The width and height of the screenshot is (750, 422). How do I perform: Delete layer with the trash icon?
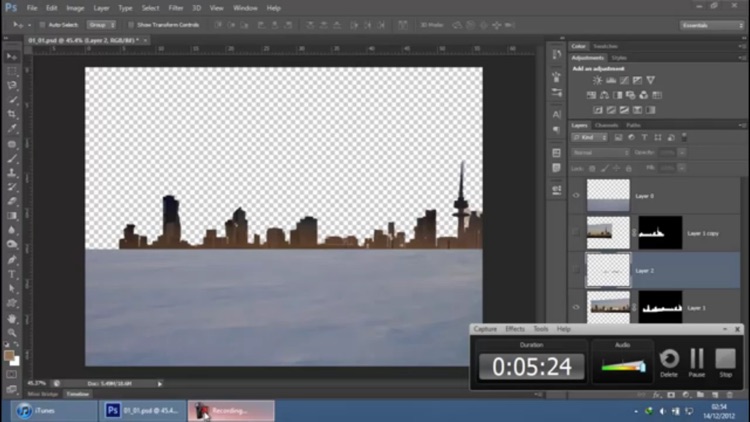[x=729, y=395]
